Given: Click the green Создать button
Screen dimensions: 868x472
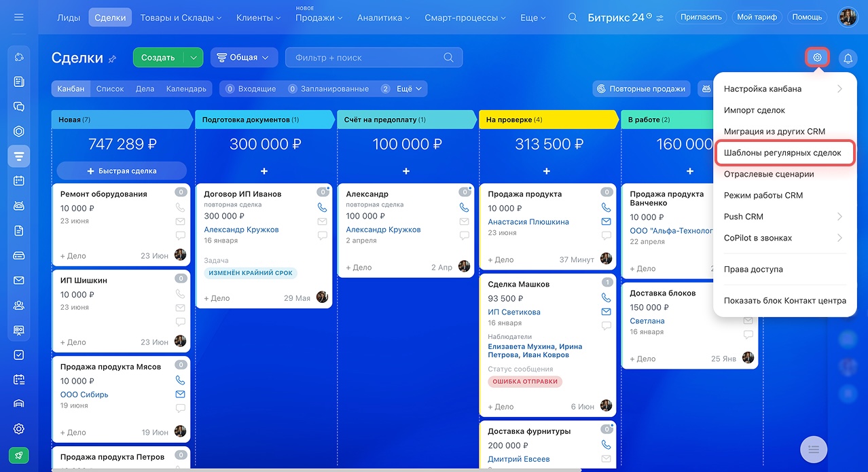Looking at the screenshot, I should click(158, 58).
